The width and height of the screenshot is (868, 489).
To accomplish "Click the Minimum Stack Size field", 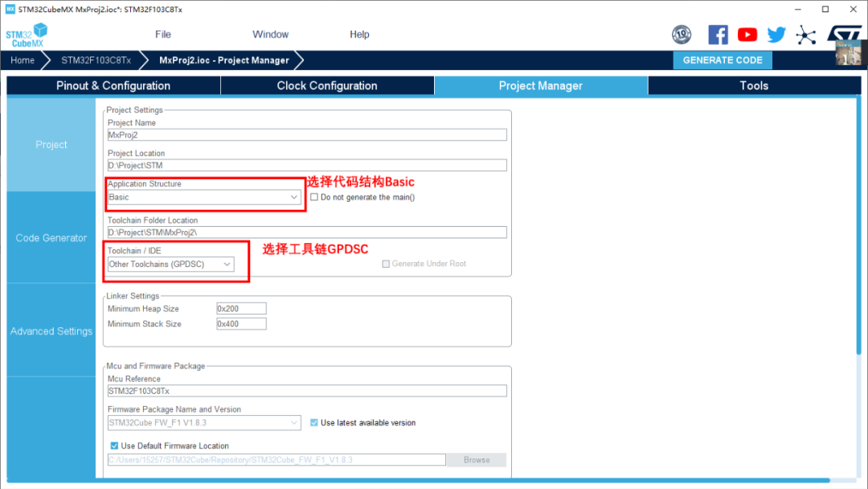I will [x=241, y=324].
